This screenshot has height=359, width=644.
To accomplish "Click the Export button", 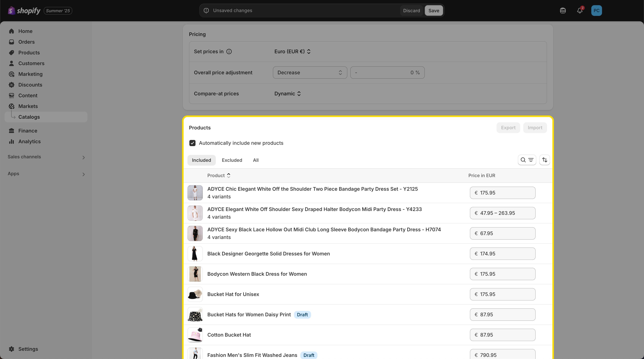I will [508, 128].
